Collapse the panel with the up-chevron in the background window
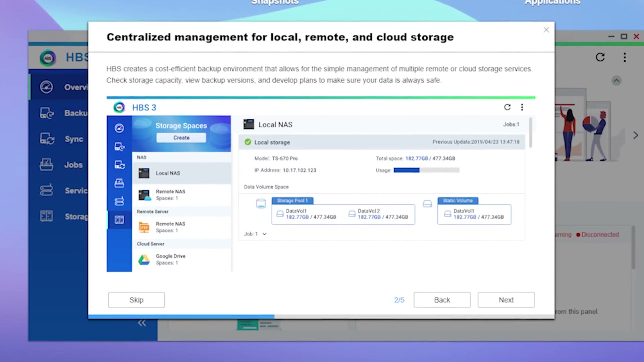644x362 pixels. tap(616, 80)
